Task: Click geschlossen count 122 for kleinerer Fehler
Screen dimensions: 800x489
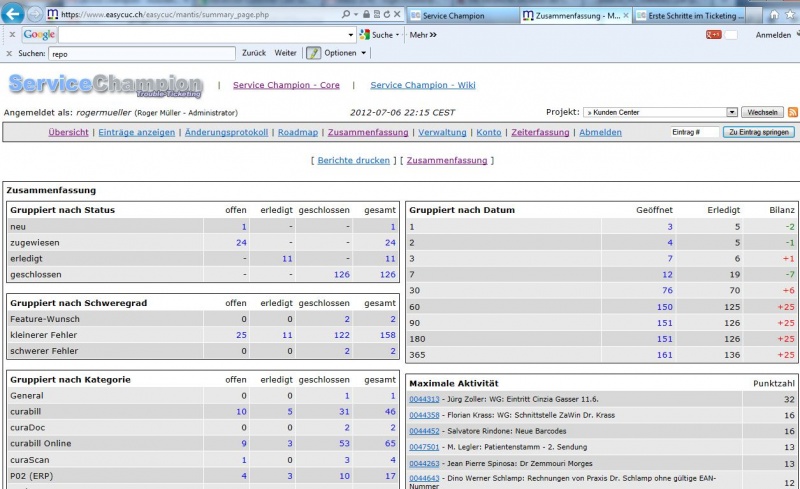Action: tap(342, 335)
